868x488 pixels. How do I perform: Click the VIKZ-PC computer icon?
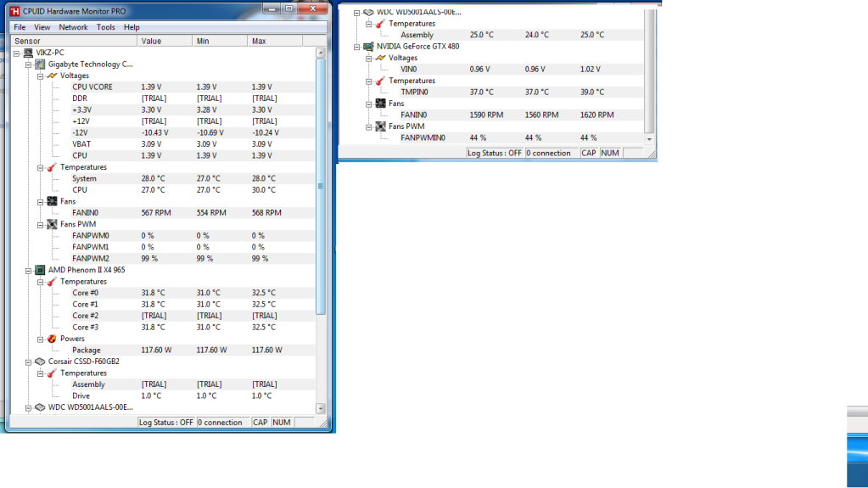[28, 53]
